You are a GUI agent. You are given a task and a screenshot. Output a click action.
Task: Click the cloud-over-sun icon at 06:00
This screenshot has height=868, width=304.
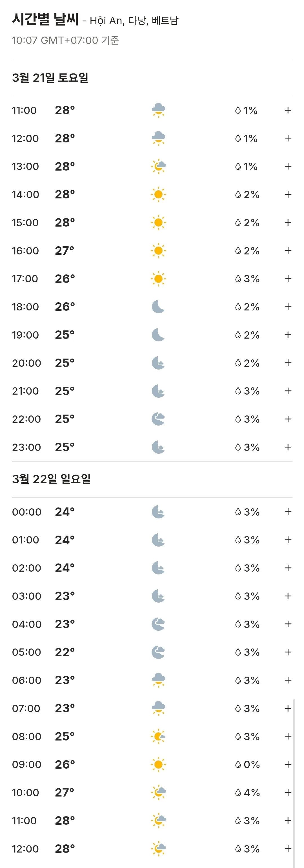pyautogui.click(x=158, y=680)
